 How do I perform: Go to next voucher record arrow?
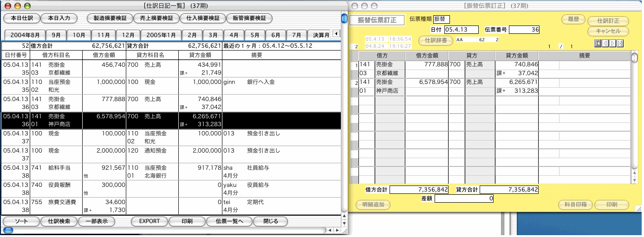click(x=613, y=43)
